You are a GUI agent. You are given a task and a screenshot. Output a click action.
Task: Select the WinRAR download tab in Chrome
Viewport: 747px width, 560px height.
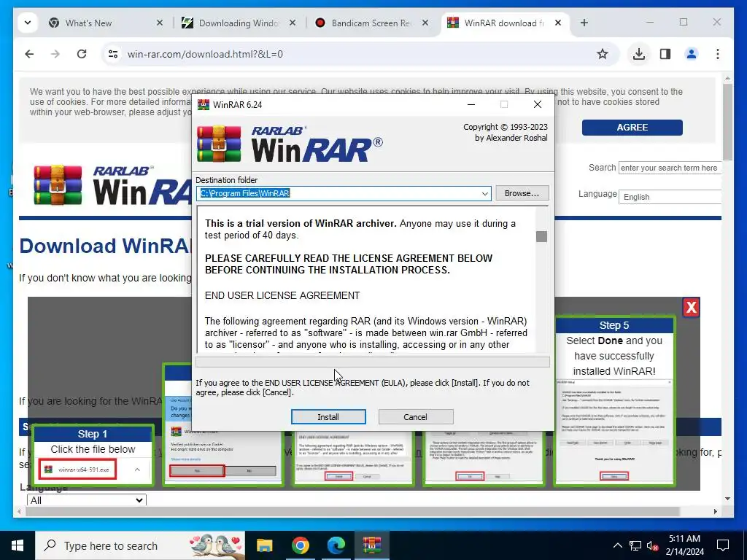coord(503,23)
